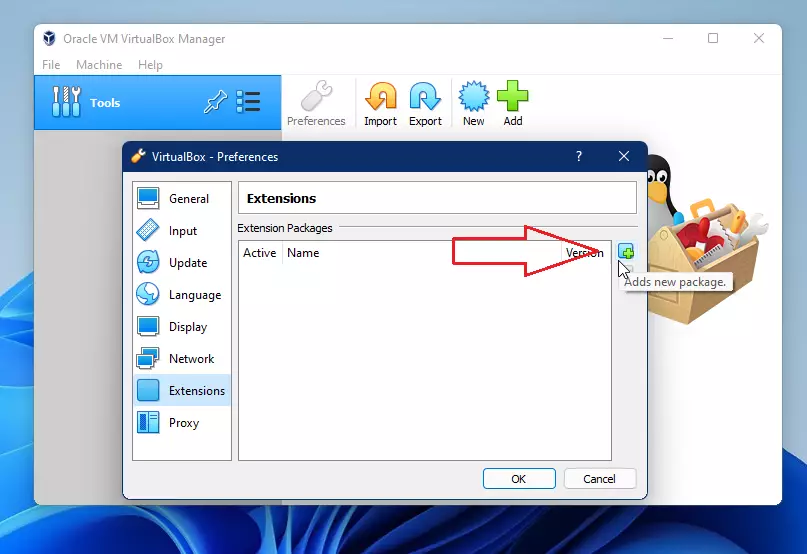Open the Proxy preferences section
This screenshot has height=554, width=807.
(x=182, y=422)
